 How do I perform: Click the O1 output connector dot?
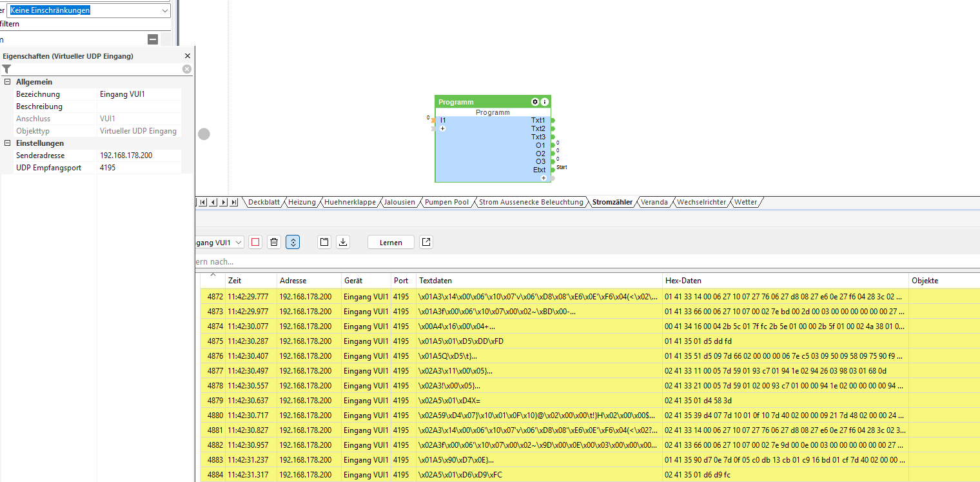[553, 145]
